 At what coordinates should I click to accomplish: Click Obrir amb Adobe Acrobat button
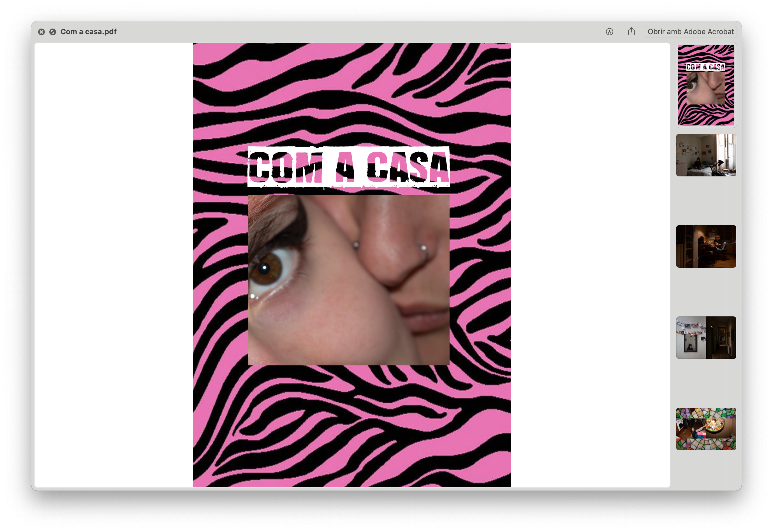[690, 32]
